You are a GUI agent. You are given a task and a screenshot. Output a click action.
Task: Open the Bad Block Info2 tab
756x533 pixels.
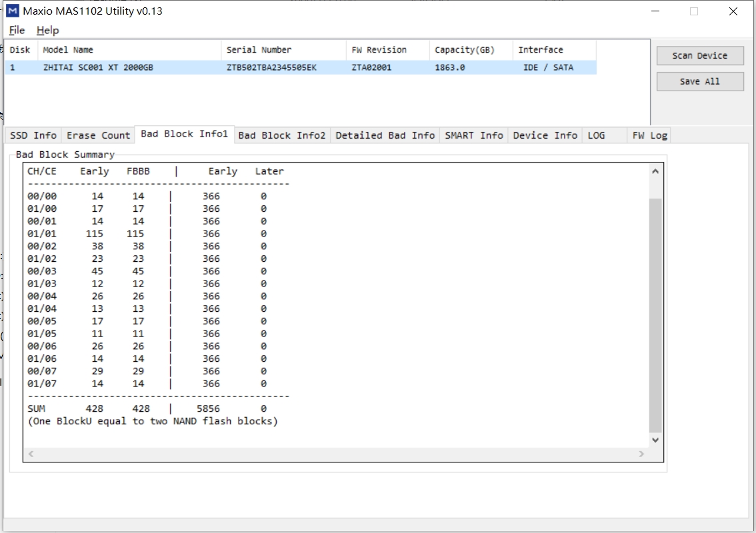282,135
